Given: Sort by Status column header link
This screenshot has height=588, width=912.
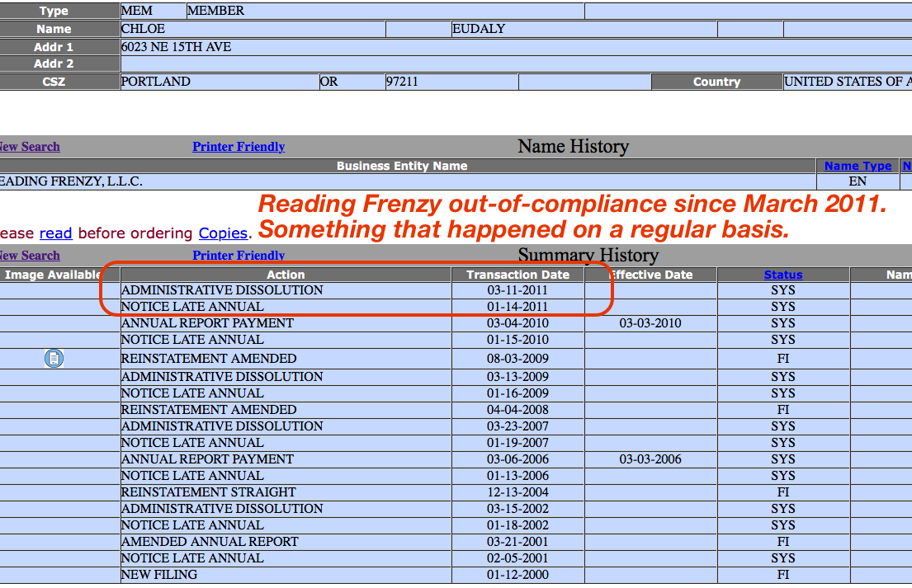Looking at the screenshot, I should pos(783,275).
